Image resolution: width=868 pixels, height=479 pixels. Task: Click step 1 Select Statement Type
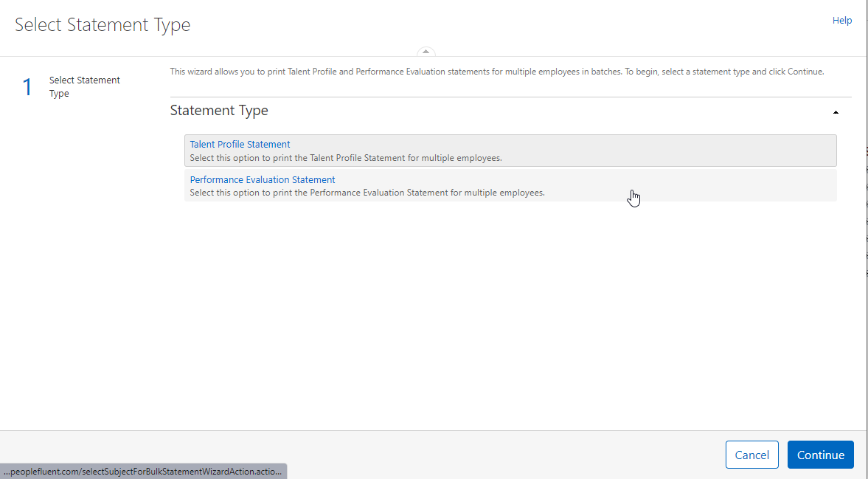coord(84,86)
